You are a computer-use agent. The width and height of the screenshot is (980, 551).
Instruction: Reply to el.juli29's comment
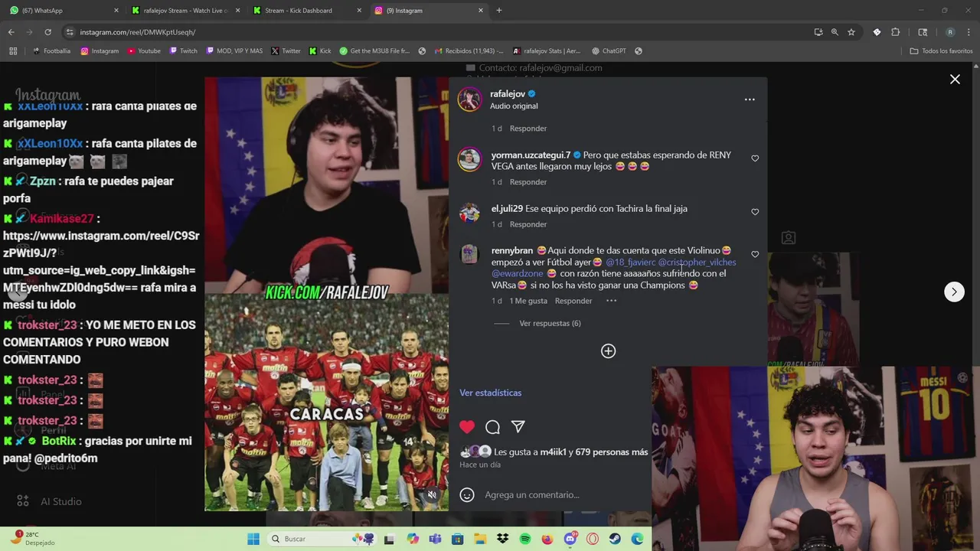[x=528, y=224]
